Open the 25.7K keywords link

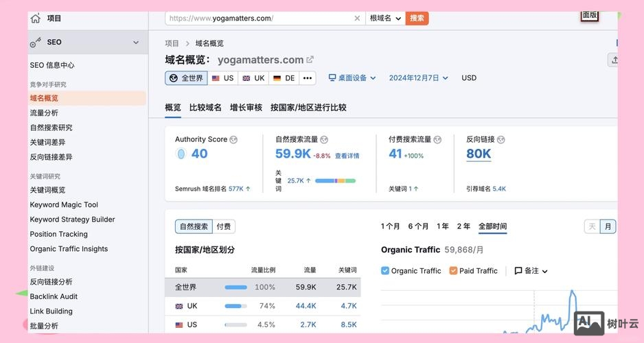295,180
